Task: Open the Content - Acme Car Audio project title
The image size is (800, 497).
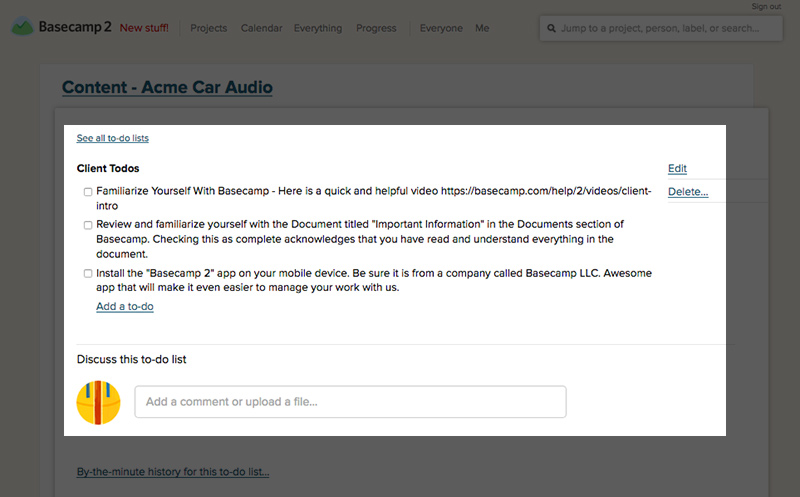Action: tap(167, 87)
